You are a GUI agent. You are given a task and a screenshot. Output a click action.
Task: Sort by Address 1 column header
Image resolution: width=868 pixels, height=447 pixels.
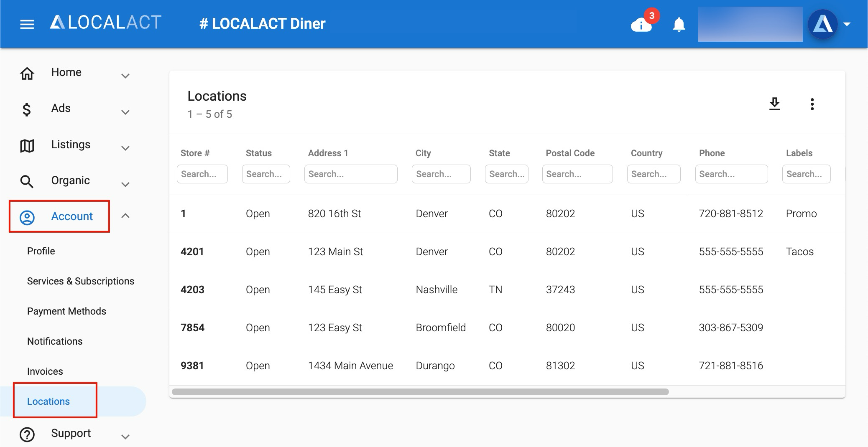328,153
